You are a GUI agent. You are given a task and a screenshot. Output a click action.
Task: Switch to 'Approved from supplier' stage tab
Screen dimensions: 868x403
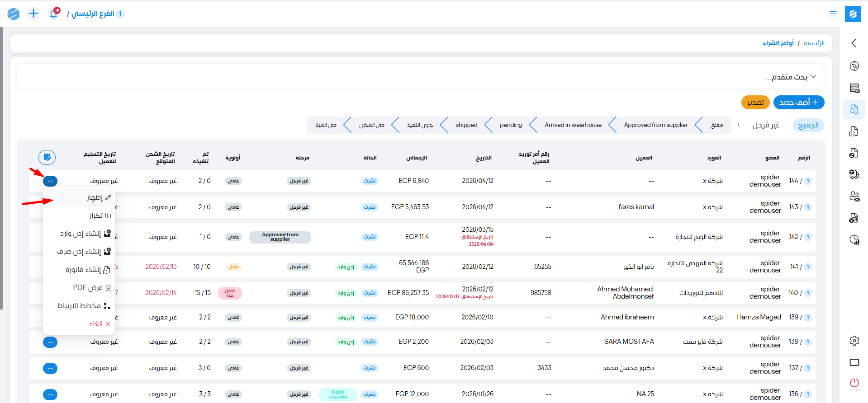point(655,125)
